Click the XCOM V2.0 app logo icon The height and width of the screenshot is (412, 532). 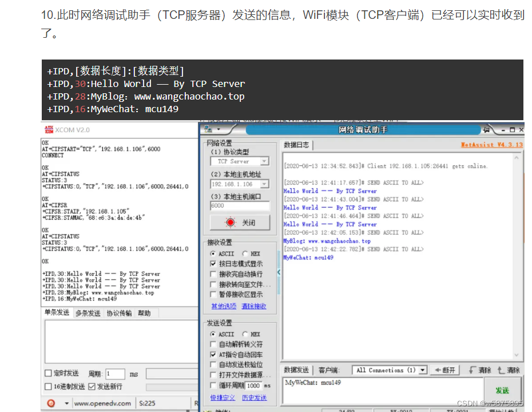click(x=49, y=130)
